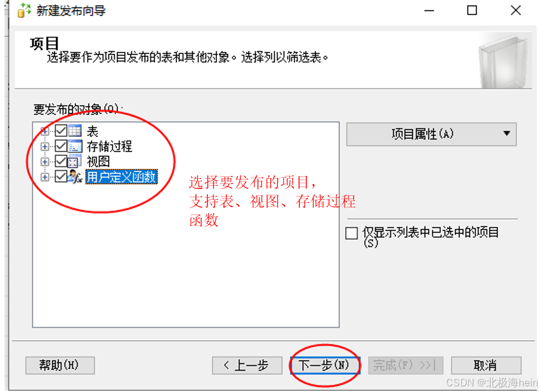This screenshot has width=540, height=392.
Task: Expand the 存储过程 tree node
Action: (x=44, y=147)
